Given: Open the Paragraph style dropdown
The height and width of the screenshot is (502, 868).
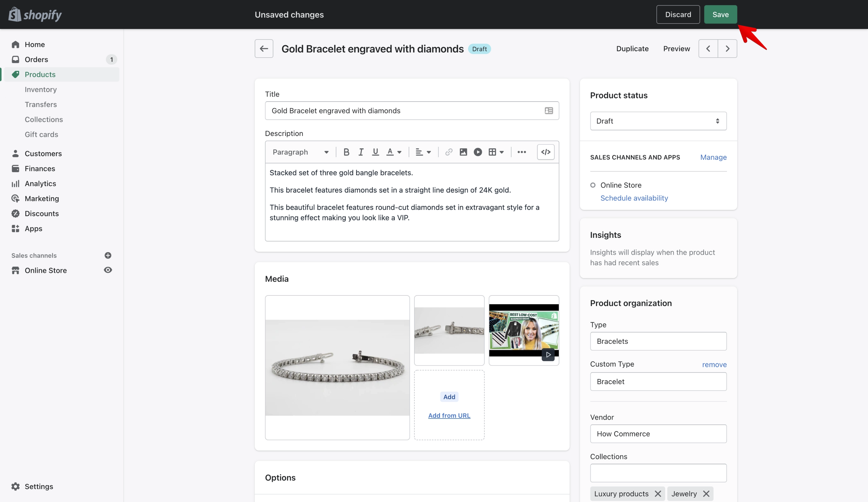Looking at the screenshot, I should (300, 152).
